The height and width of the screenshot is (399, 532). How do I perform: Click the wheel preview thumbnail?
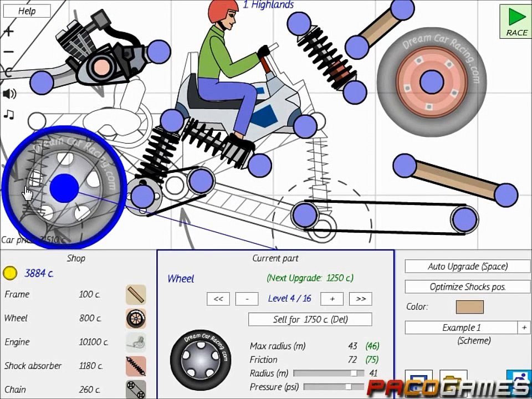pyautogui.click(x=200, y=360)
